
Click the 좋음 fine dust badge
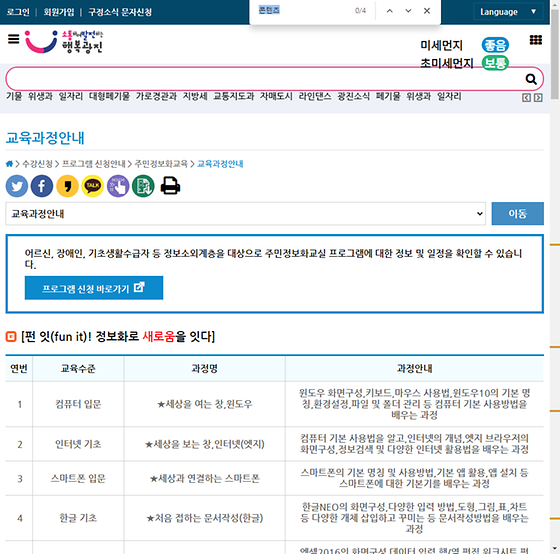(x=495, y=45)
